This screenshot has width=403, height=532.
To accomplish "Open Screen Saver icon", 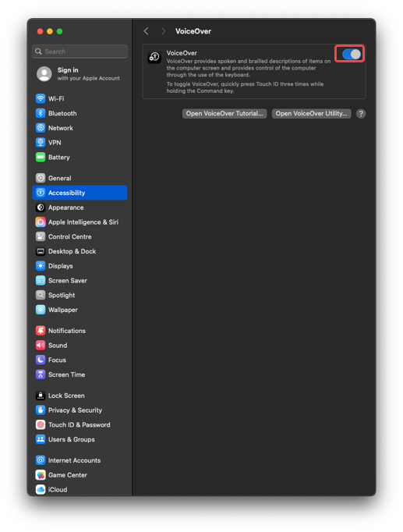I will pyautogui.click(x=41, y=281).
